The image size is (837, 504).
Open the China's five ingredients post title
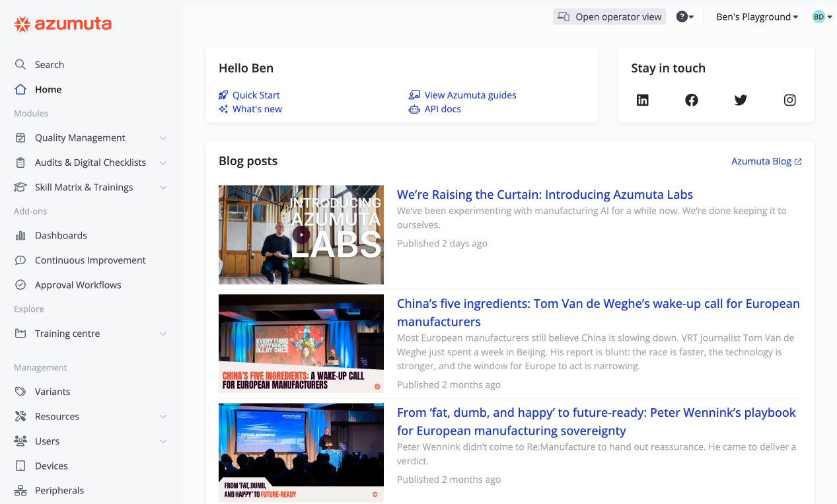[x=599, y=313]
